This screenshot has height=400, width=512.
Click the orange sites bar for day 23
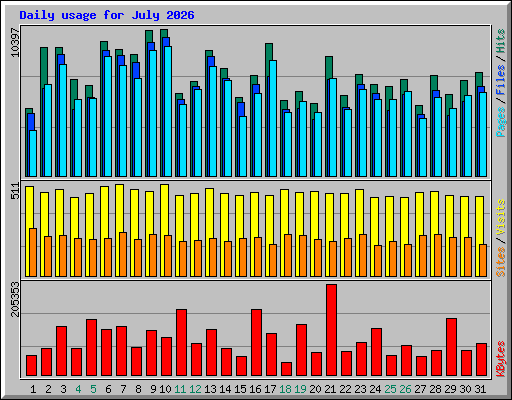(363, 255)
